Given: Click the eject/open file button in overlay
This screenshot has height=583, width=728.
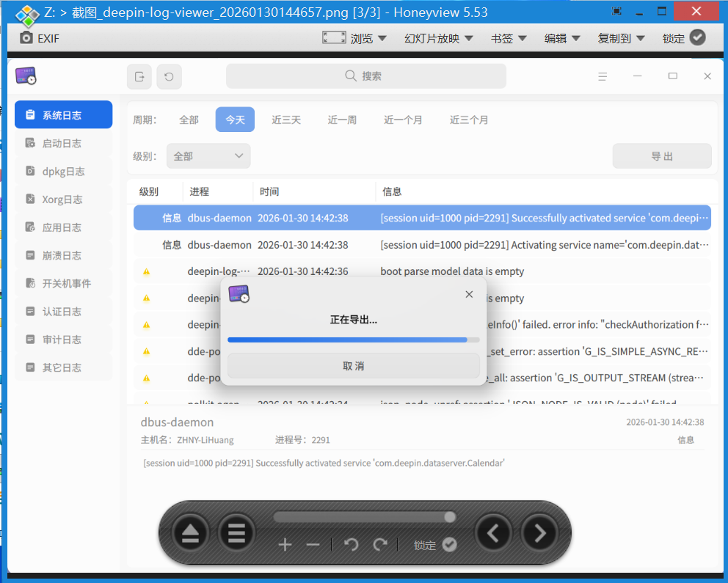Looking at the screenshot, I should coord(190,533).
